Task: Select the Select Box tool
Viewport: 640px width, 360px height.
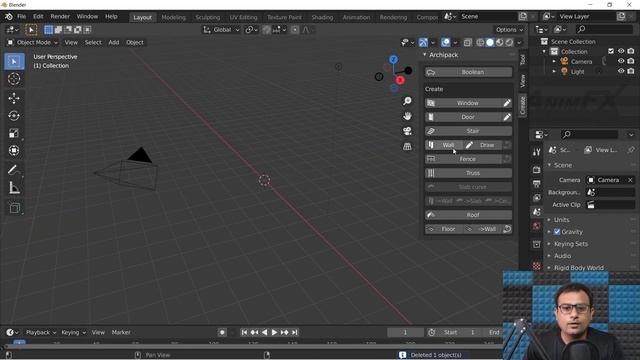Action: click(14, 61)
